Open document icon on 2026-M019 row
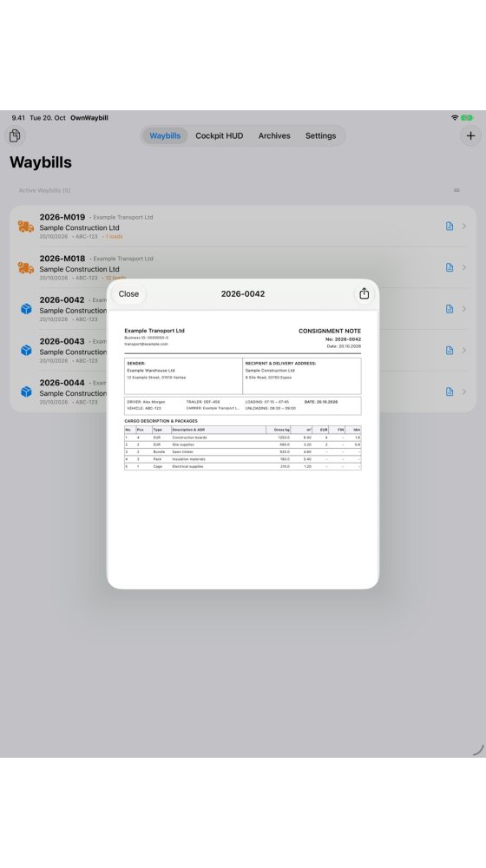 point(450,226)
